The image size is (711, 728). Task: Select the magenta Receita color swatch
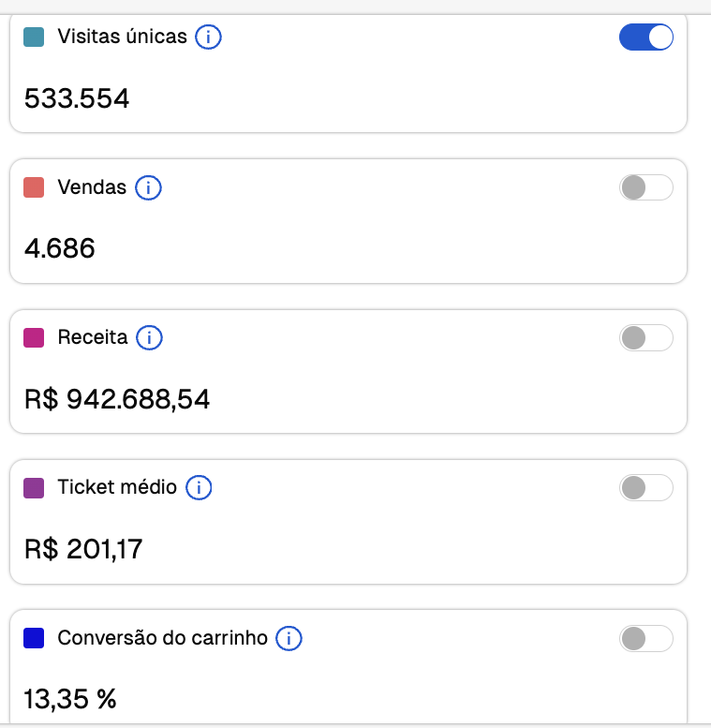tap(34, 337)
